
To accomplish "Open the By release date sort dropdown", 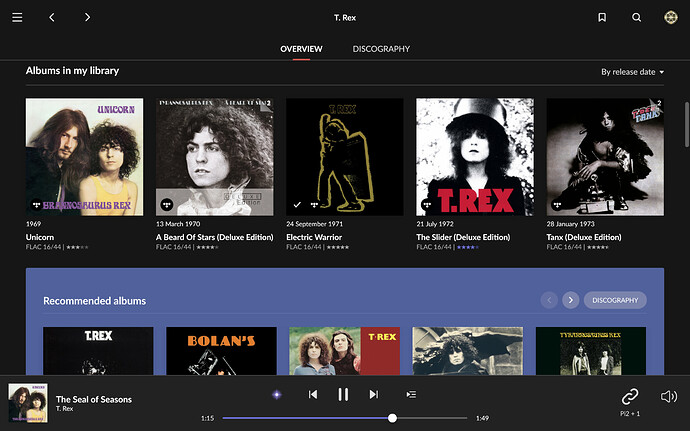I will coord(632,72).
